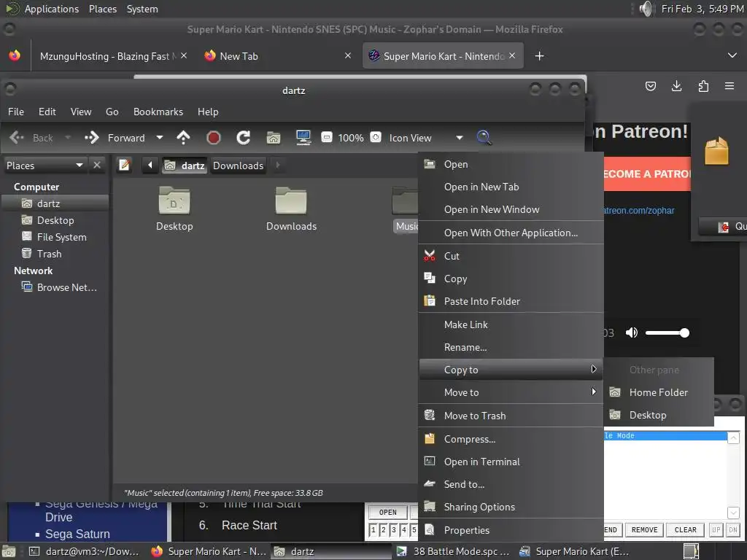Select Rename... in context menu
The image size is (747, 560).
(x=511, y=347)
